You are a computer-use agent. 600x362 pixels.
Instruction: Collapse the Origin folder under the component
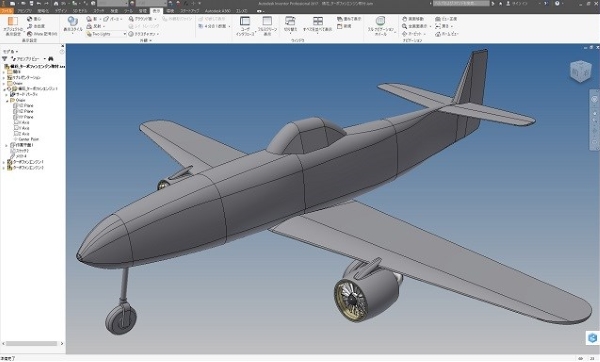click(x=7, y=100)
